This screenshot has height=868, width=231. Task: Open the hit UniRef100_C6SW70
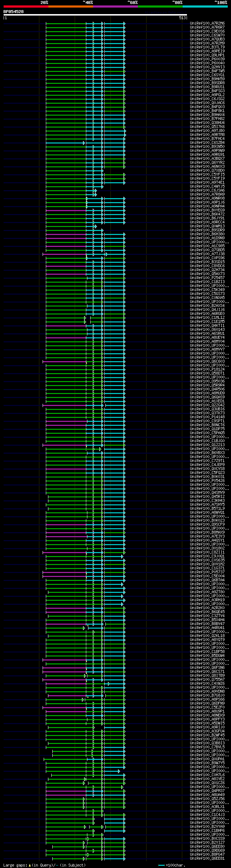point(207,35)
